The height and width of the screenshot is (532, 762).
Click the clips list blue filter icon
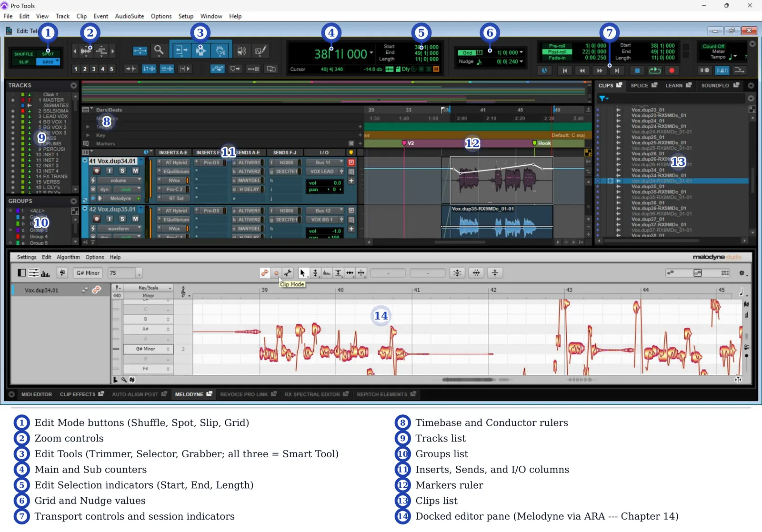coord(603,99)
